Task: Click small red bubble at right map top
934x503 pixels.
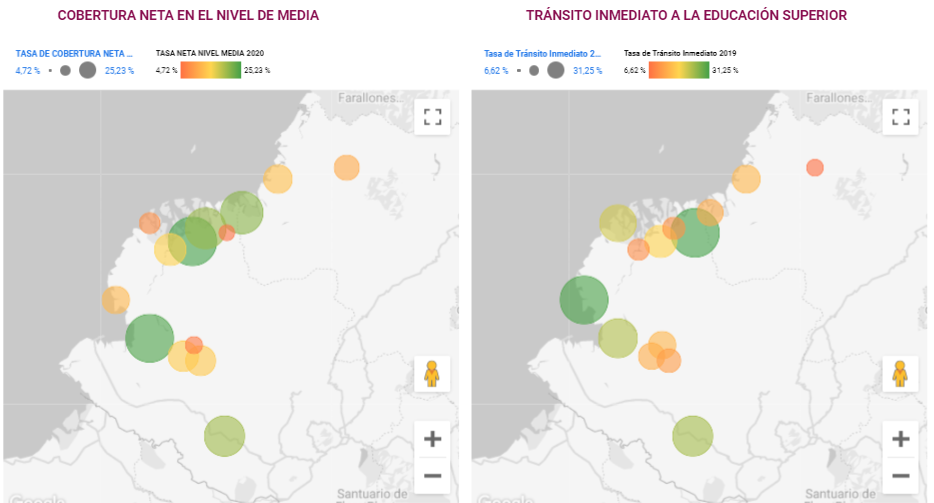Action: pos(815,167)
